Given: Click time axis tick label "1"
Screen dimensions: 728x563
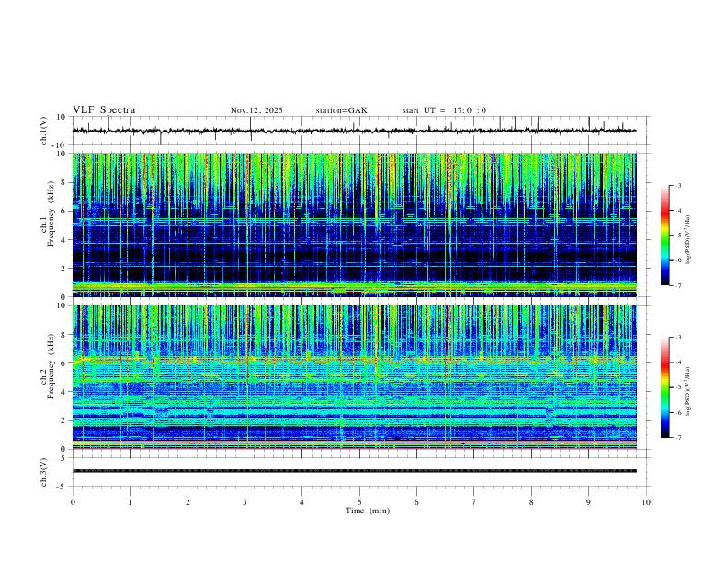Looking at the screenshot, I should [130, 502].
